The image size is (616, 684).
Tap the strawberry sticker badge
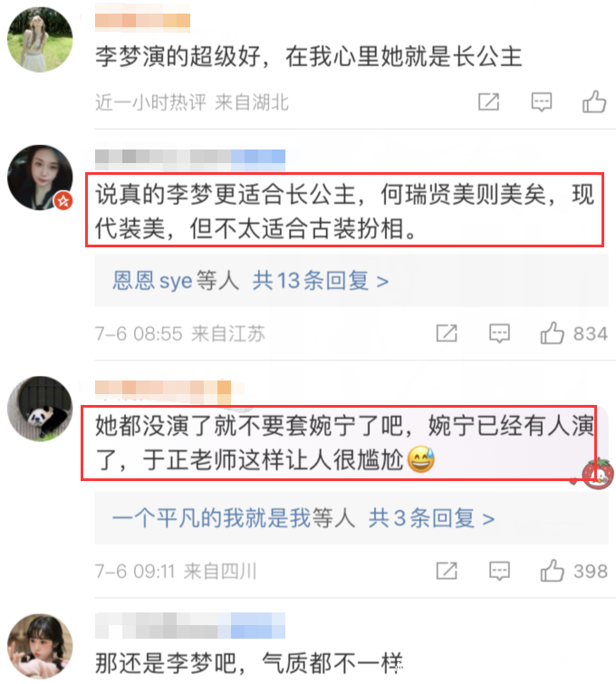coord(598,473)
